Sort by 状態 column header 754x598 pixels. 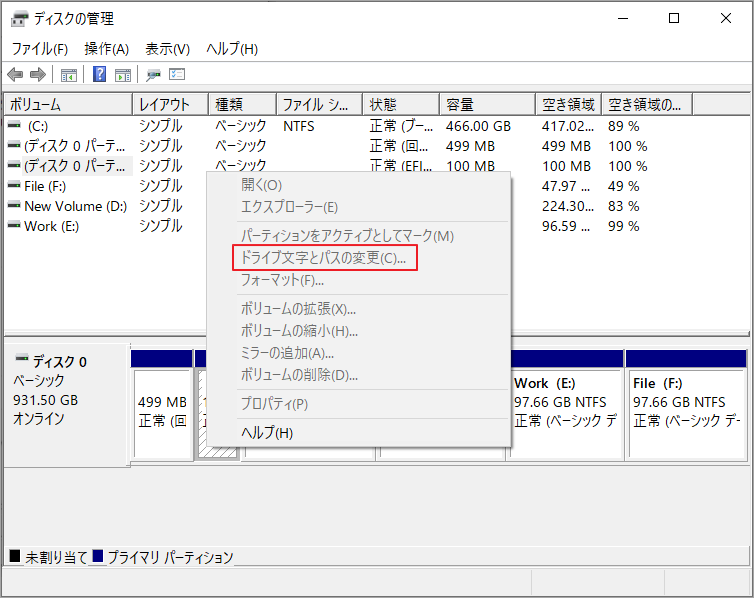pos(401,104)
